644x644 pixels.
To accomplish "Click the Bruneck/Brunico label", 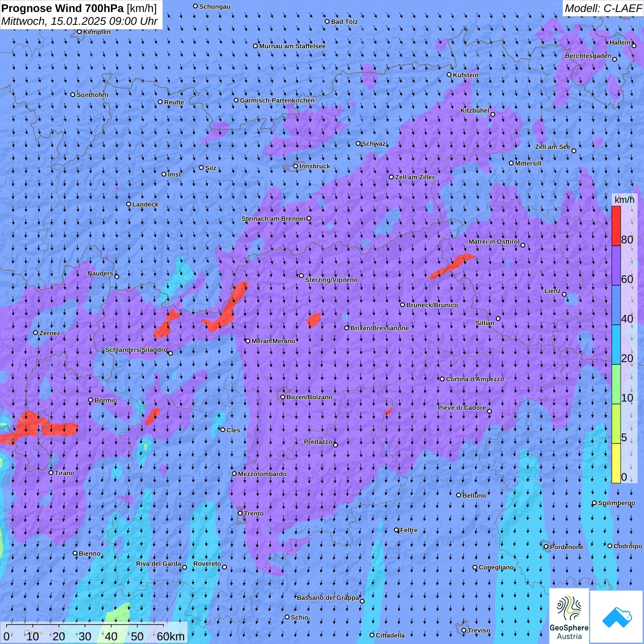I will point(432,305).
